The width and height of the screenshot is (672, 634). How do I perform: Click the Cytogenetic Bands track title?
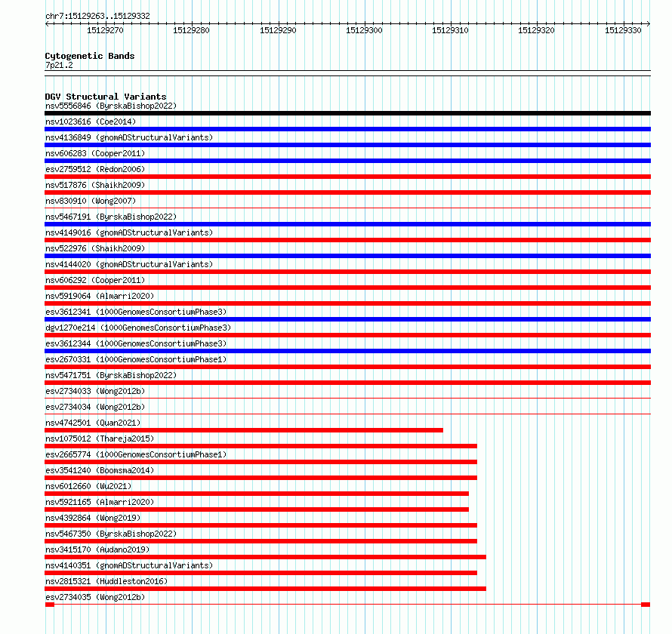tap(90, 56)
